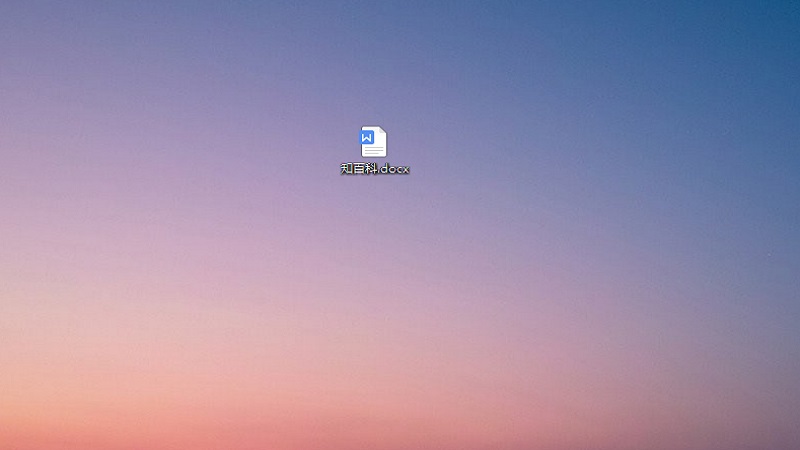Click the gray text lines on the document icon
This screenshot has height=450, width=800.
[x=375, y=150]
